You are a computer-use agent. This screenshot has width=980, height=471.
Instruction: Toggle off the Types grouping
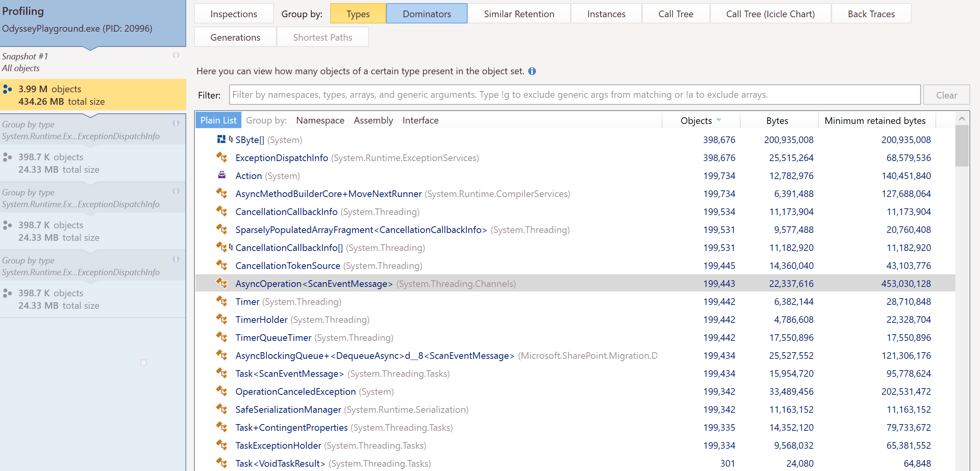pos(358,13)
